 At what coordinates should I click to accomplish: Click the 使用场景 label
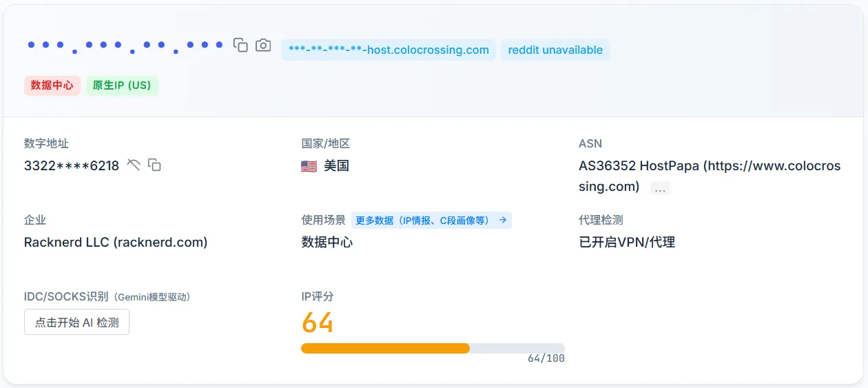[323, 220]
